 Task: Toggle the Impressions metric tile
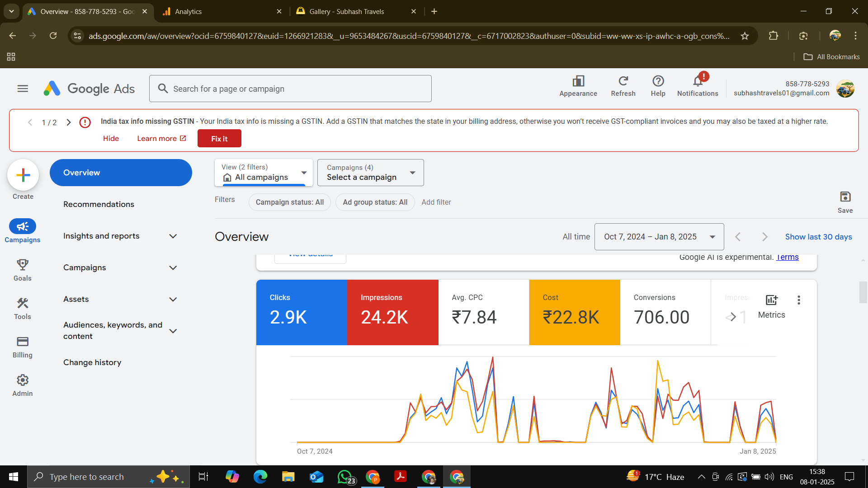coord(392,312)
